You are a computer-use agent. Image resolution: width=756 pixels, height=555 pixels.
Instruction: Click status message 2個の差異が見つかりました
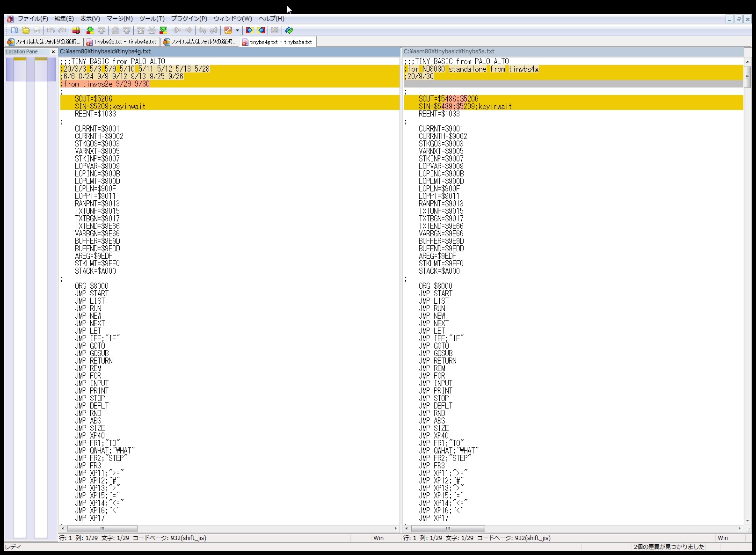pos(669,547)
